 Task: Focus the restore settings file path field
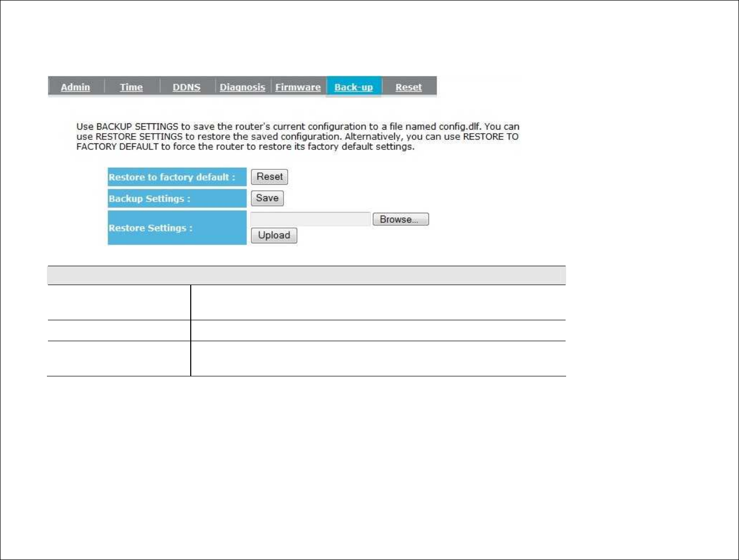(311, 219)
